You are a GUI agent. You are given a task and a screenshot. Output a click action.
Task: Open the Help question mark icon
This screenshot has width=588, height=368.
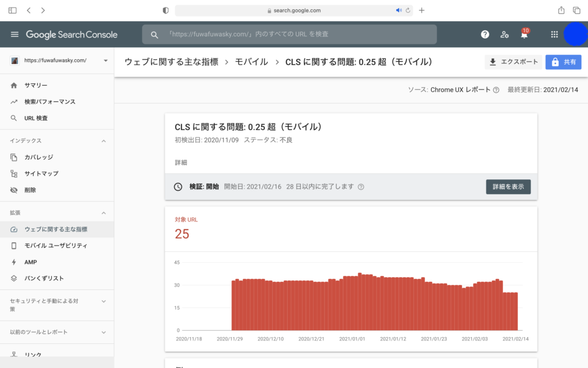(485, 34)
